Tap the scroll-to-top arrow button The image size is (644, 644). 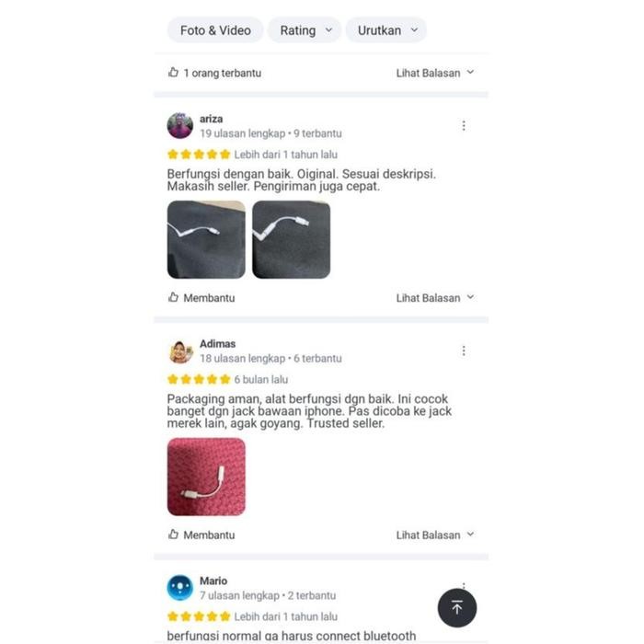(x=456, y=607)
